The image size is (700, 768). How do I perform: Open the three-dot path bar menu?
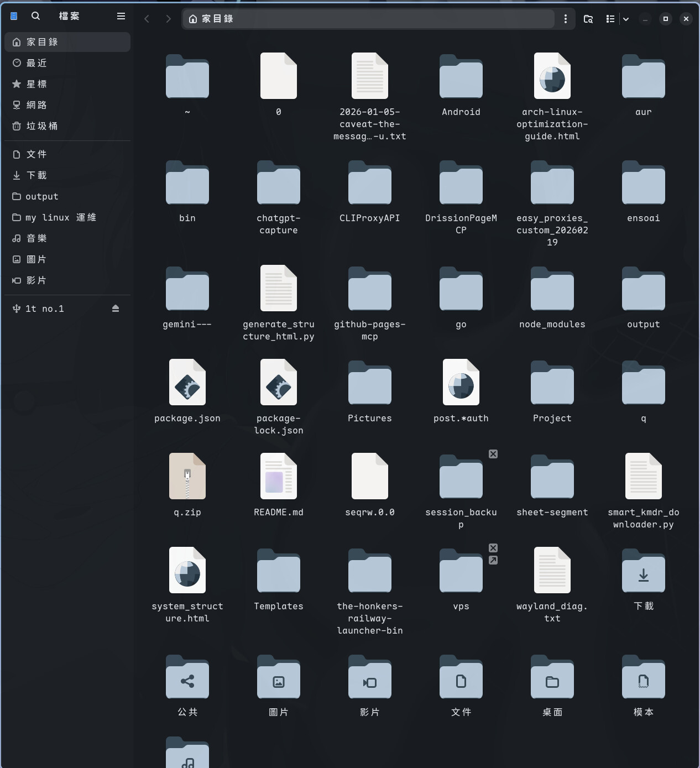[565, 19]
